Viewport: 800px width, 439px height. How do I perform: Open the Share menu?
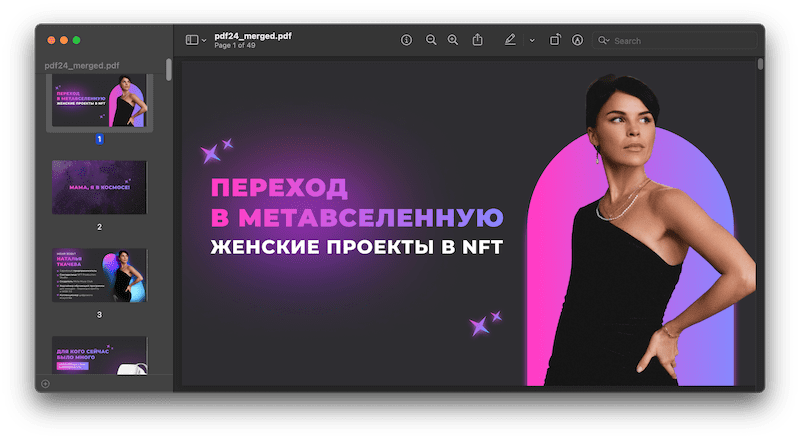(477, 39)
